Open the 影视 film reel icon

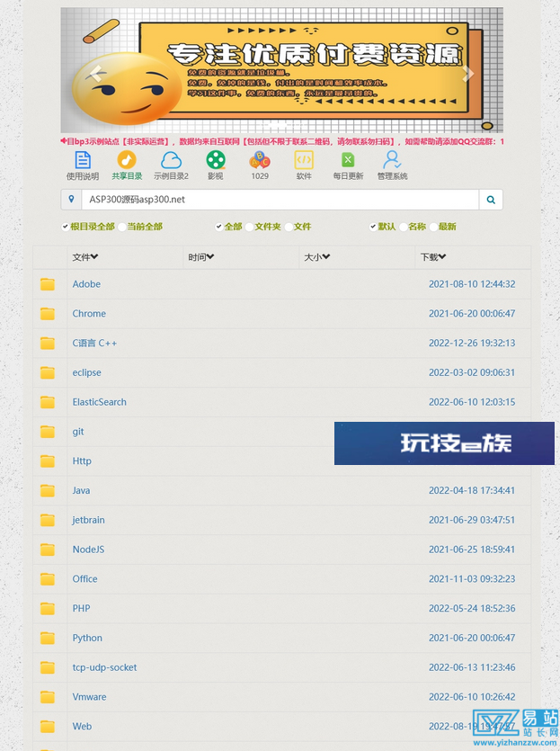pos(216,160)
